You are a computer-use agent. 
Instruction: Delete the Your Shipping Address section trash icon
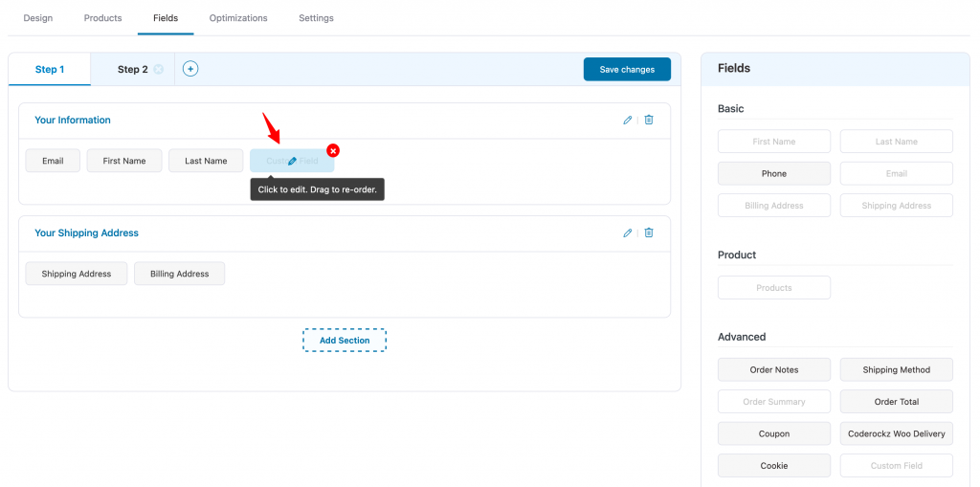[x=649, y=232]
